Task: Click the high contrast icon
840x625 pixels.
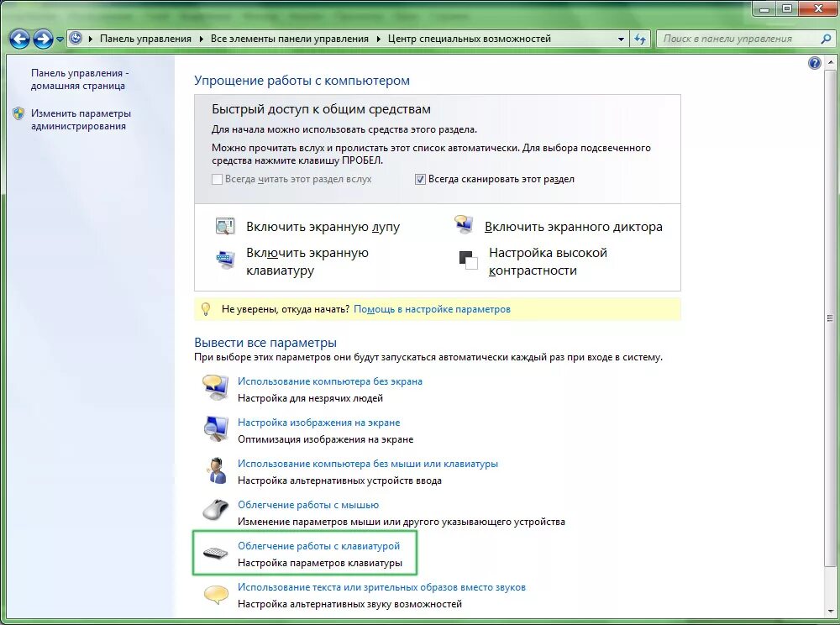Action: (468, 260)
